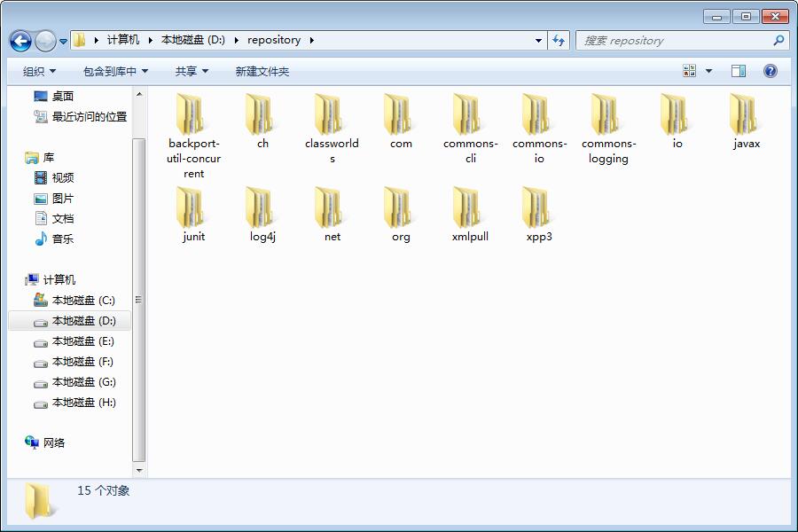Select the net folder icon
Viewport: 798px width, 532px height.
coord(329,207)
